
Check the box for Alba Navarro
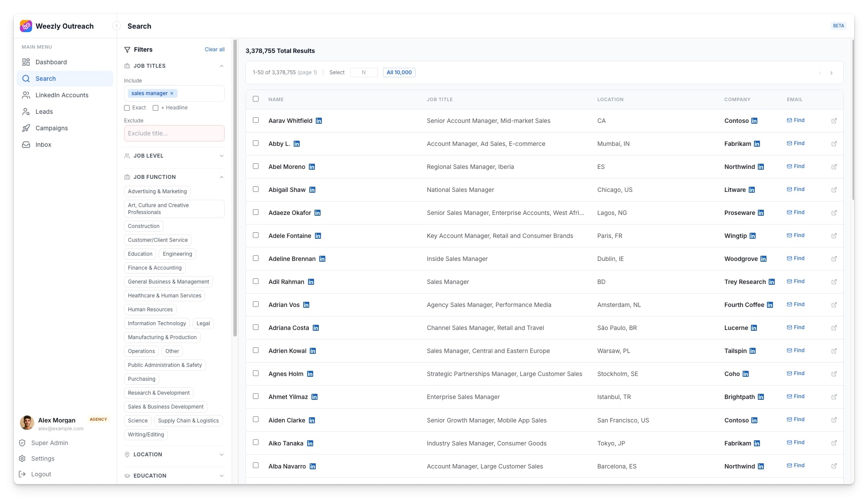click(255, 465)
